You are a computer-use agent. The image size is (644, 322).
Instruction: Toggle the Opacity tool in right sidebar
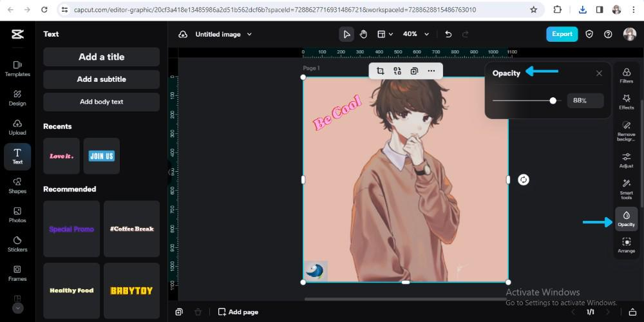[x=627, y=219]
